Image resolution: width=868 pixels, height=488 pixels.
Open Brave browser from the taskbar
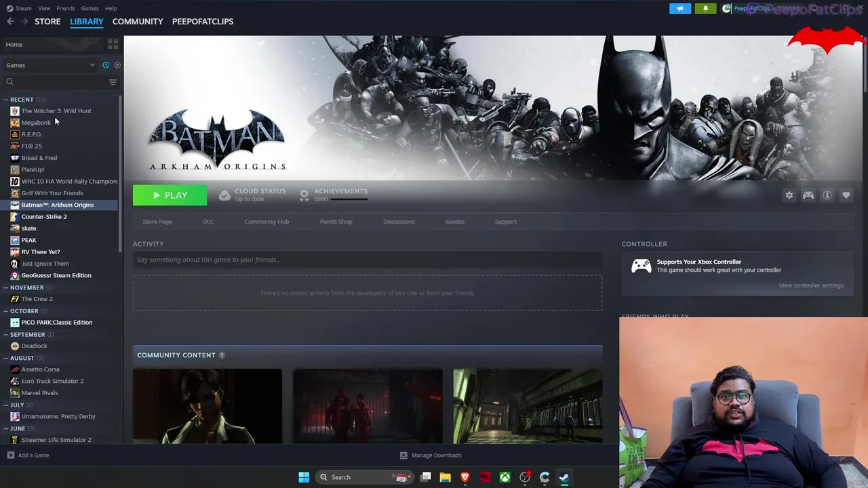[465, 477]
